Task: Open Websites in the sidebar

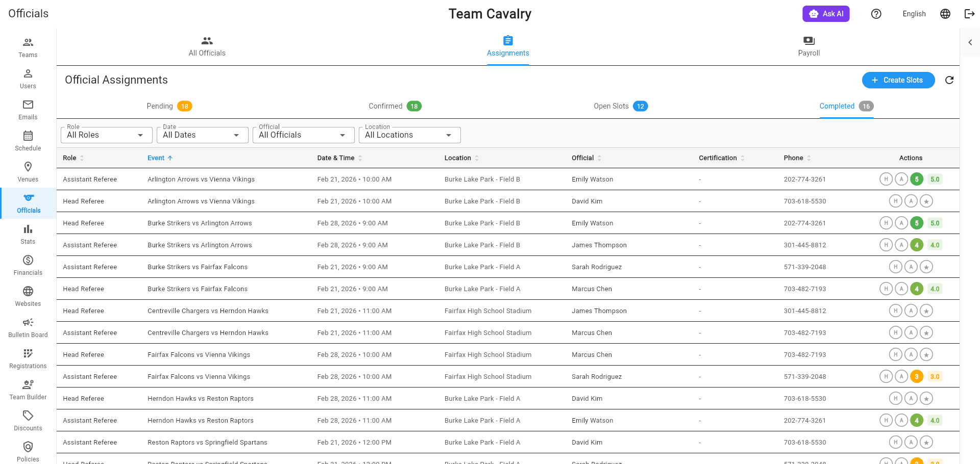Action: click(x=28, y=297)
